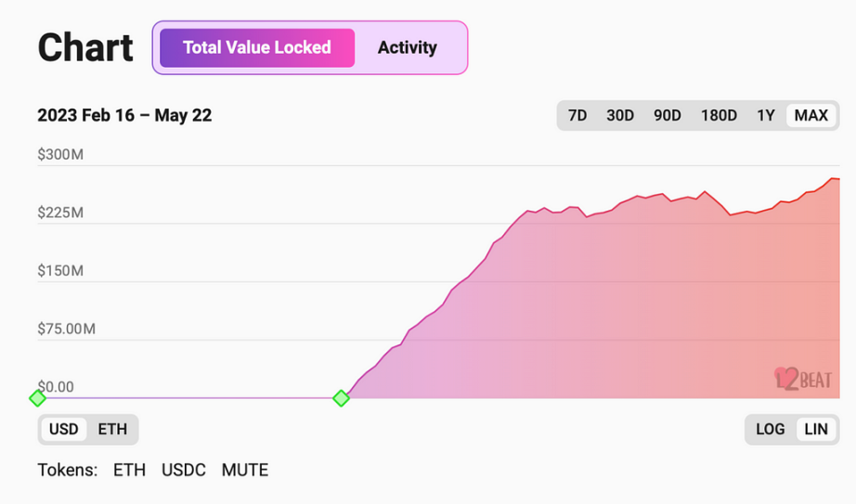Select the MAX time range
The image size is (856, 504).
[811, 115]
